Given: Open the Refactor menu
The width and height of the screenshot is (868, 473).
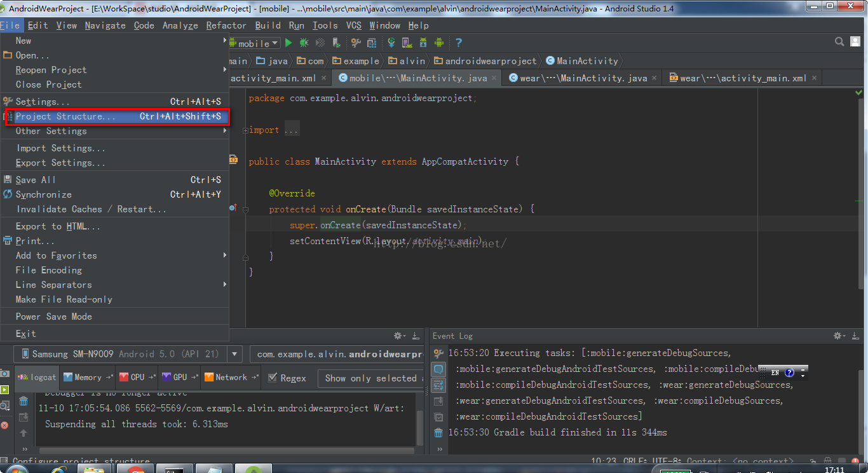Looking at the screenshot, I should [226, 25].
